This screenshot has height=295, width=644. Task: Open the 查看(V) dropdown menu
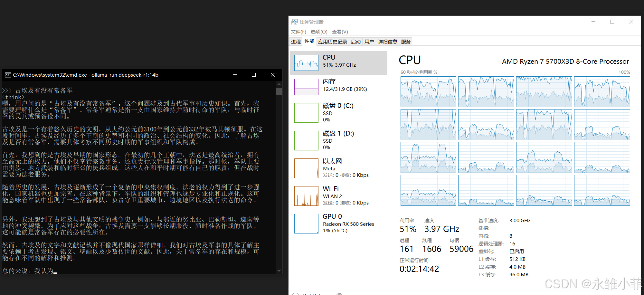click(x=340, y=32)
